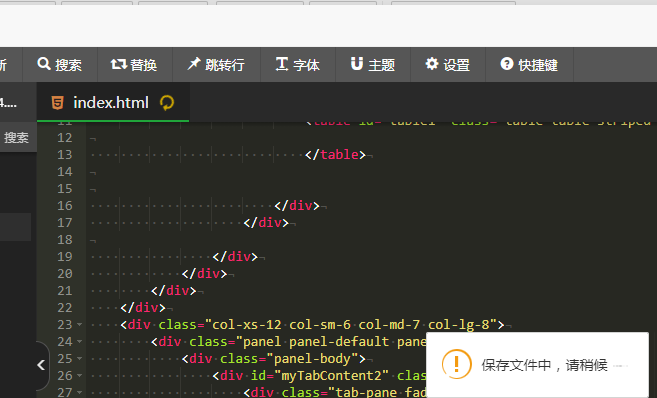Click the pin icon beside 跳转行
The width and height of the screenshot is (657, 398).
(x=194, y=64)
